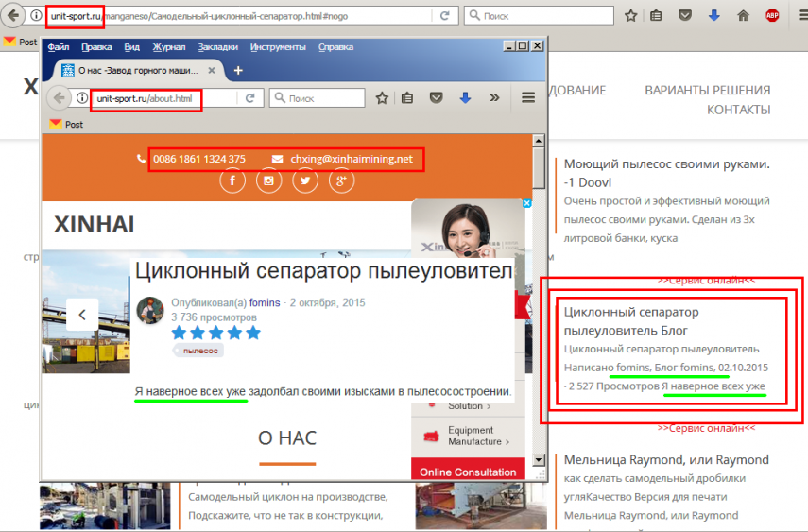Image resolution: width=808 pixels, height=532 pixels.
Task: Open Вид menu
Action: 131,47
